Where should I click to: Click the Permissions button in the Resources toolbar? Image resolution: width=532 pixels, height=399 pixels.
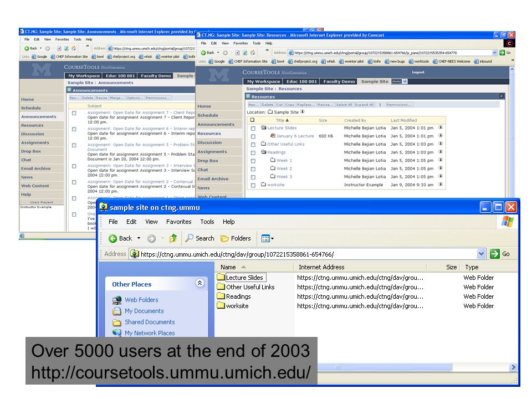click(x=398, y=105)
